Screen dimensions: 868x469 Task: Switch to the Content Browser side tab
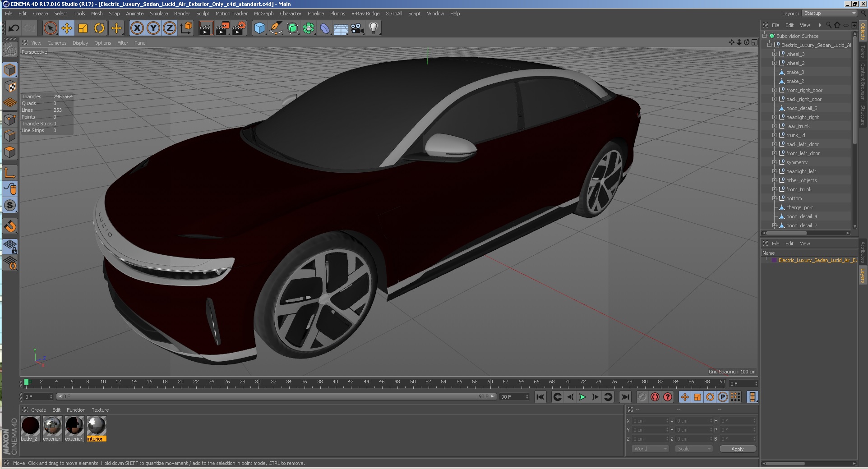pos(863,81)
